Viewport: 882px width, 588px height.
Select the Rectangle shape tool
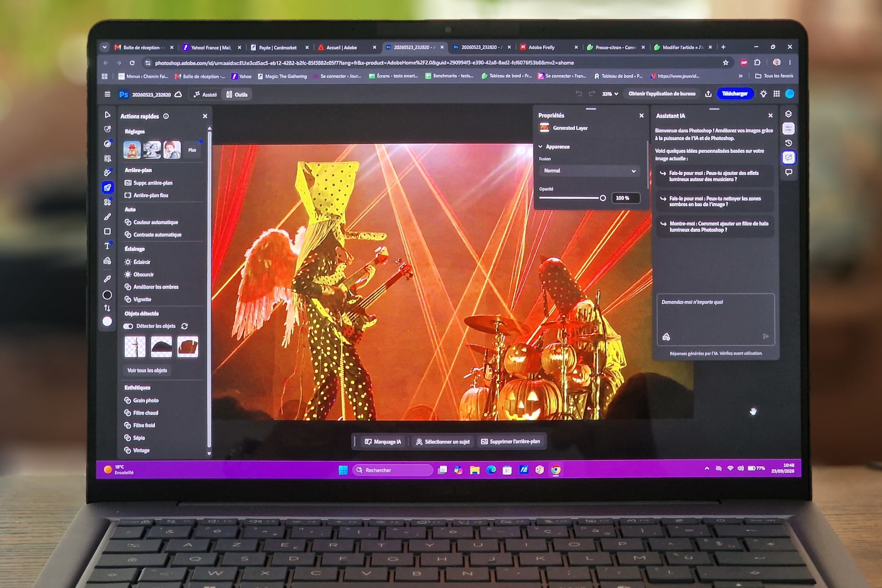point(107,231)
